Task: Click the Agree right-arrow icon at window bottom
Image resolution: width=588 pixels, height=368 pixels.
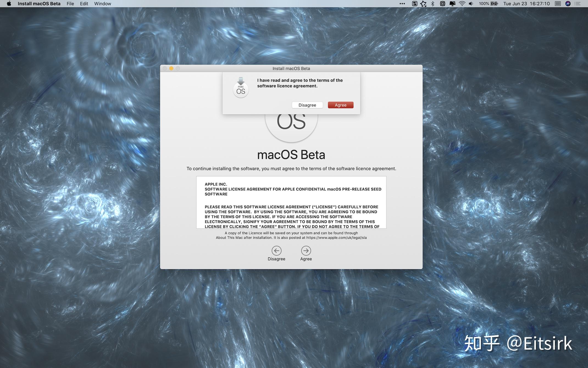Action: click(x=306, y=251)
